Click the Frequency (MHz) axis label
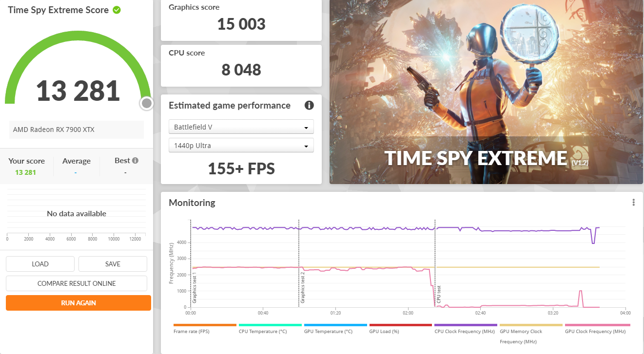The height and width of the screenshot is (354, 644). 172,263
